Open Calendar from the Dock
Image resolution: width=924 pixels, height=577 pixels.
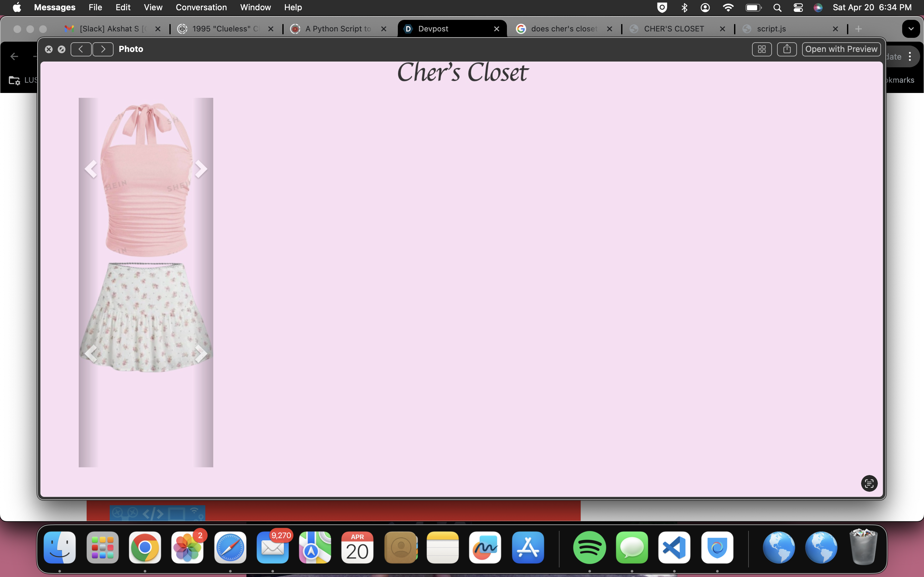pos(357,547)
